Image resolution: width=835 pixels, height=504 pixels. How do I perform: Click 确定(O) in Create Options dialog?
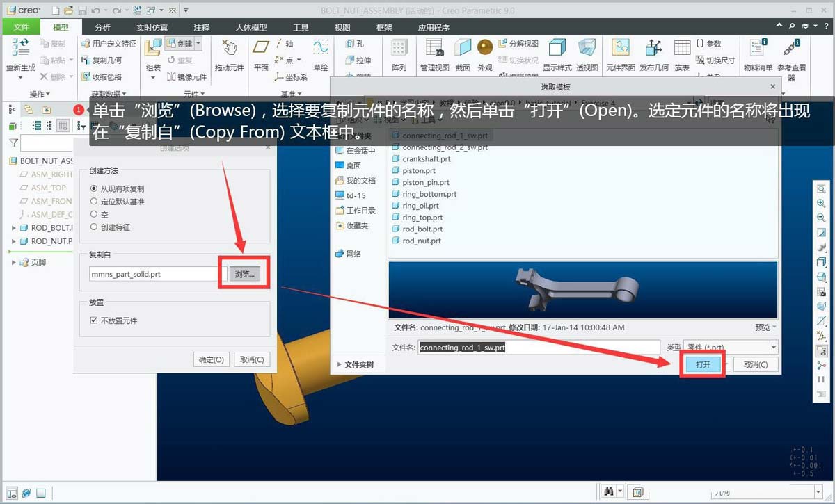pos(212,359)
